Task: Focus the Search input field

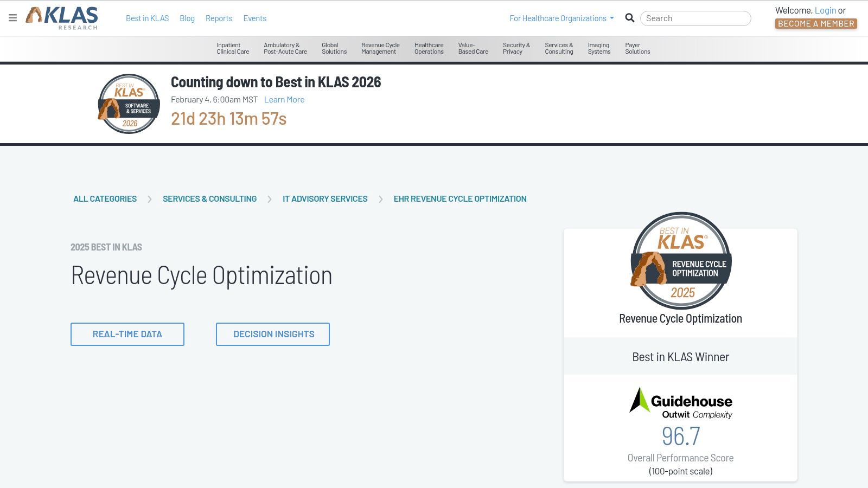Action: pyautogui.click(x=695, y=18)
